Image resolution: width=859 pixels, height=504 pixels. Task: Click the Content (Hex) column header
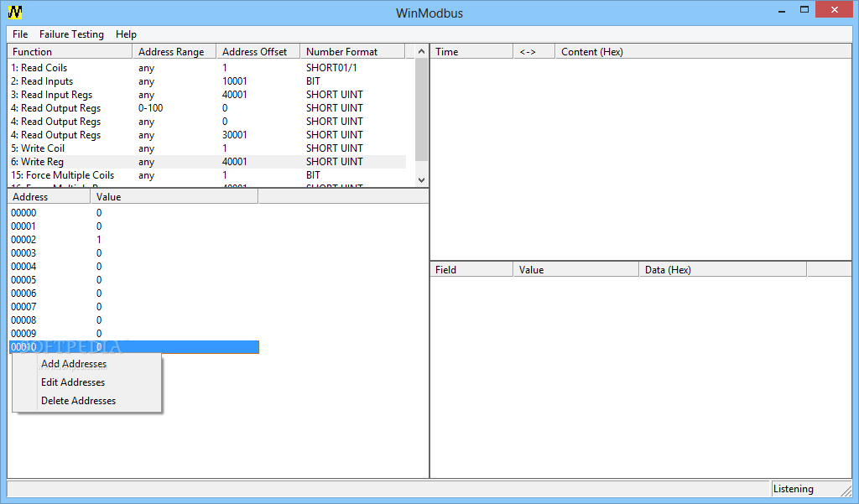704,51
